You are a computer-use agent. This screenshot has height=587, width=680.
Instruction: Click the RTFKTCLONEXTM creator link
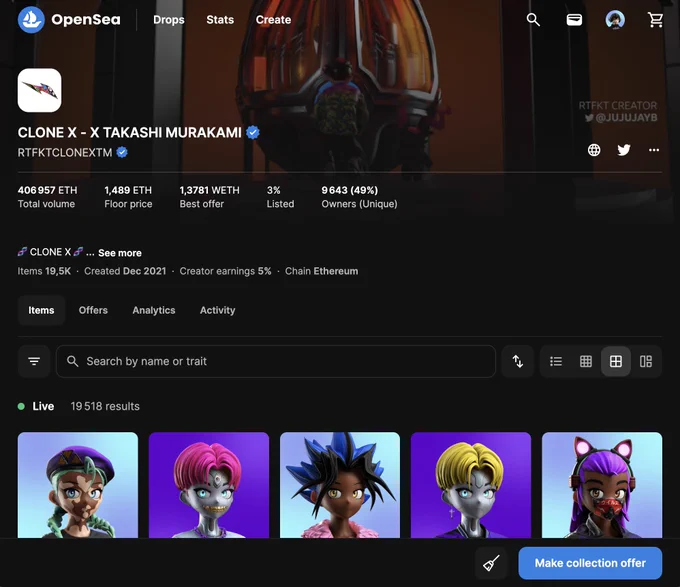(65, 153)
